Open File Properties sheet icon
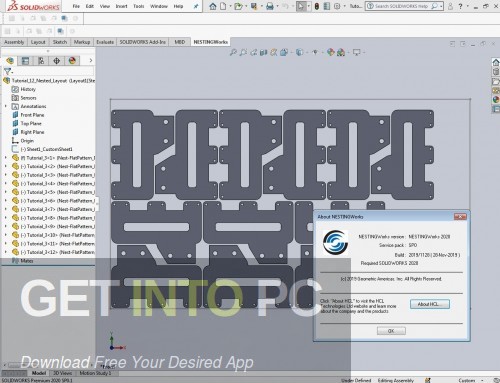500x383 pixels. [327, 6]
